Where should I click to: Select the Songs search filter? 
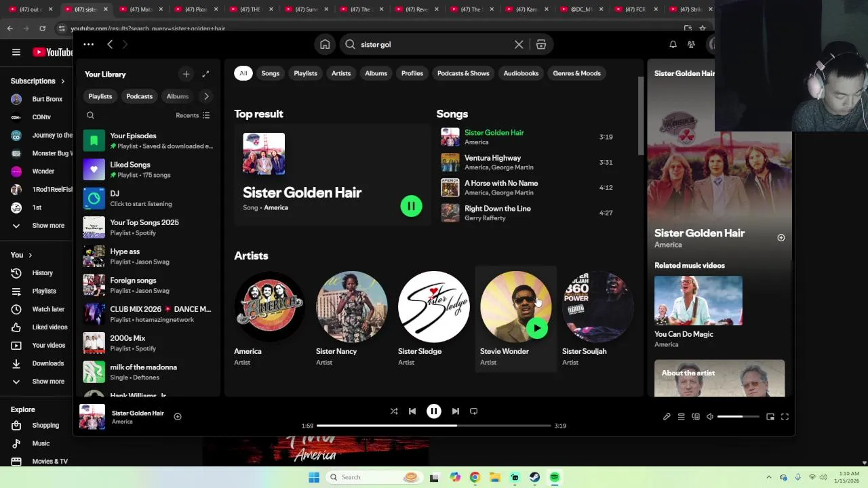[x=271, y=73]
